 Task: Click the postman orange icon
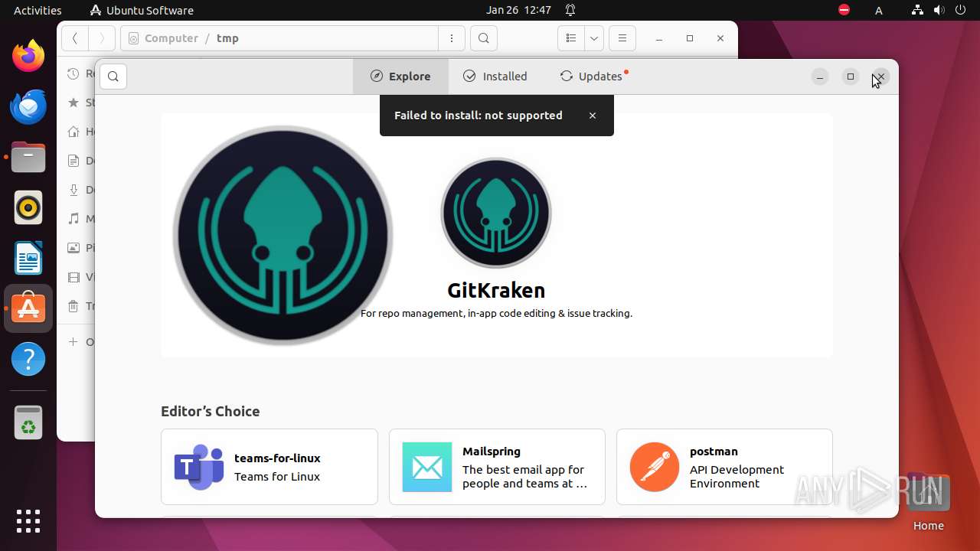click(x=655, y=467)
